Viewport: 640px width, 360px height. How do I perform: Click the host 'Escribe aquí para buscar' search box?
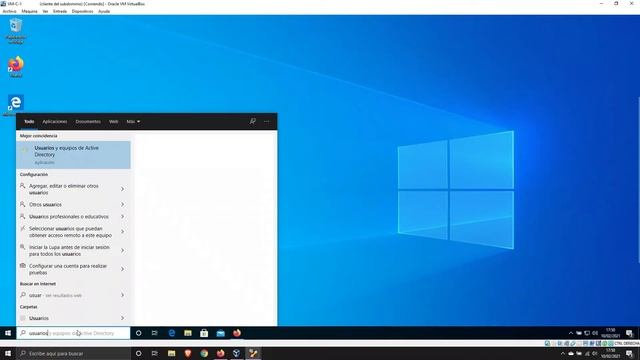click(73, 353)
